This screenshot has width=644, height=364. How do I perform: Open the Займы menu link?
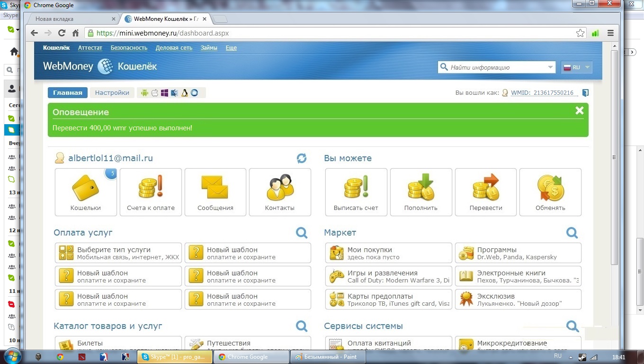[x=209, y=48]
